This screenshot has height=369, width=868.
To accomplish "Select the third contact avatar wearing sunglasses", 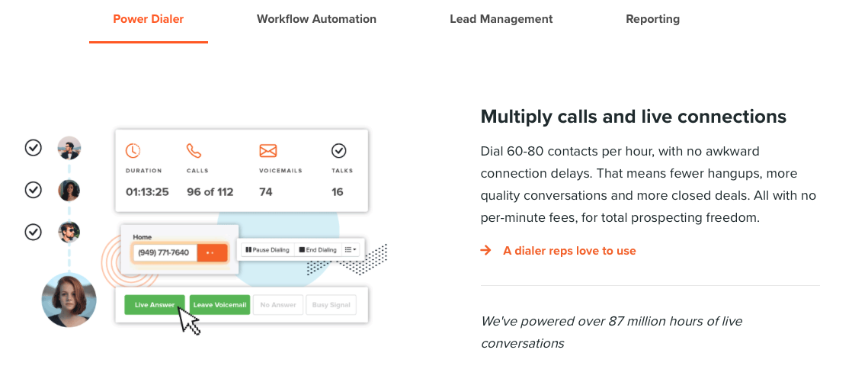I will click(x=69, y=232).
